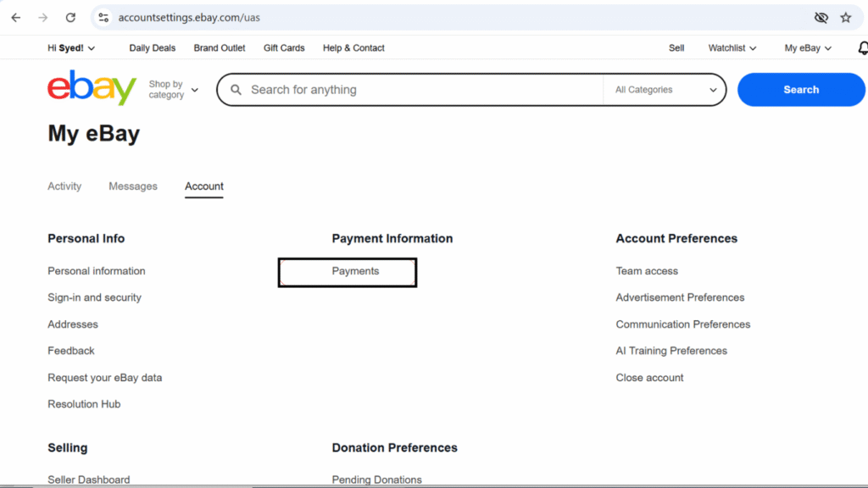
Task: Click the blue Search button
Action: click(x=800, y=89)
